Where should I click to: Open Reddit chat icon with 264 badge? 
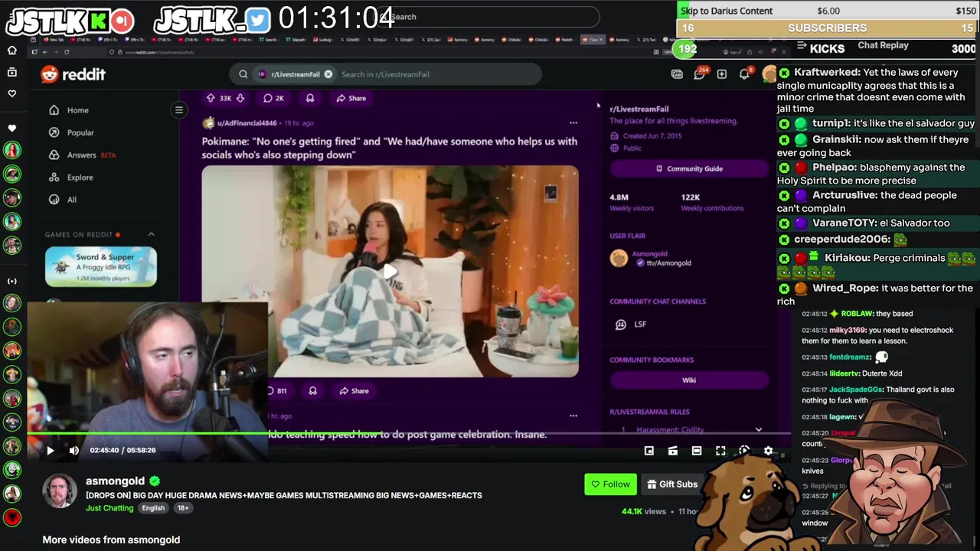699,74
